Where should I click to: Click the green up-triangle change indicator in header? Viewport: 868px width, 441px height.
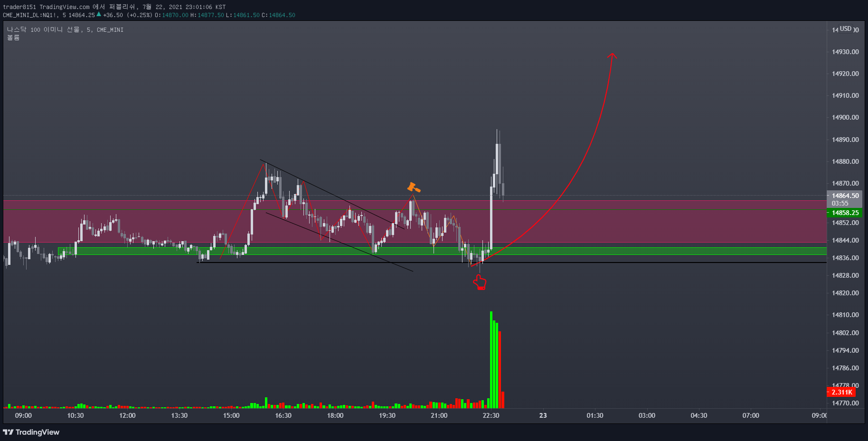(99, 14)
